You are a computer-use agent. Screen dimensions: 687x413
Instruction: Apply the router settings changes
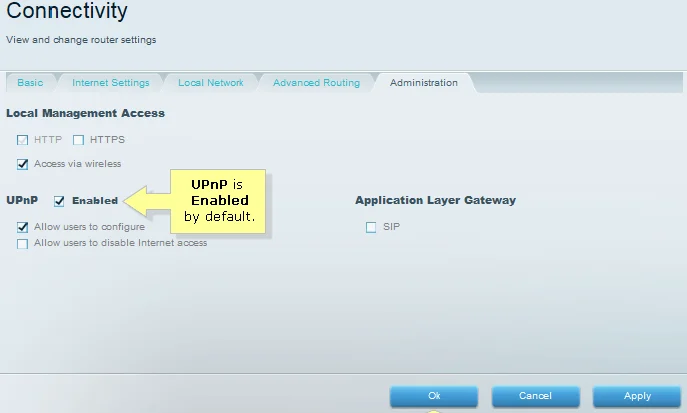[637, 397]
